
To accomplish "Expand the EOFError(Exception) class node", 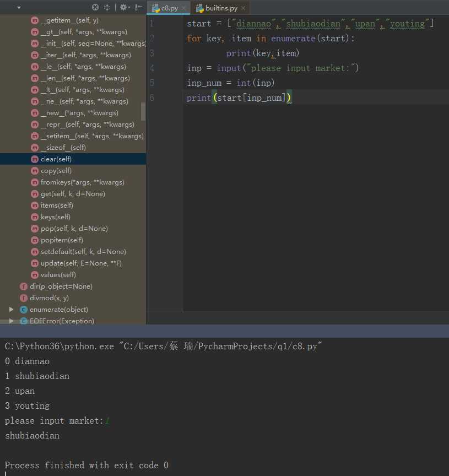I will (x=11, y=321).
